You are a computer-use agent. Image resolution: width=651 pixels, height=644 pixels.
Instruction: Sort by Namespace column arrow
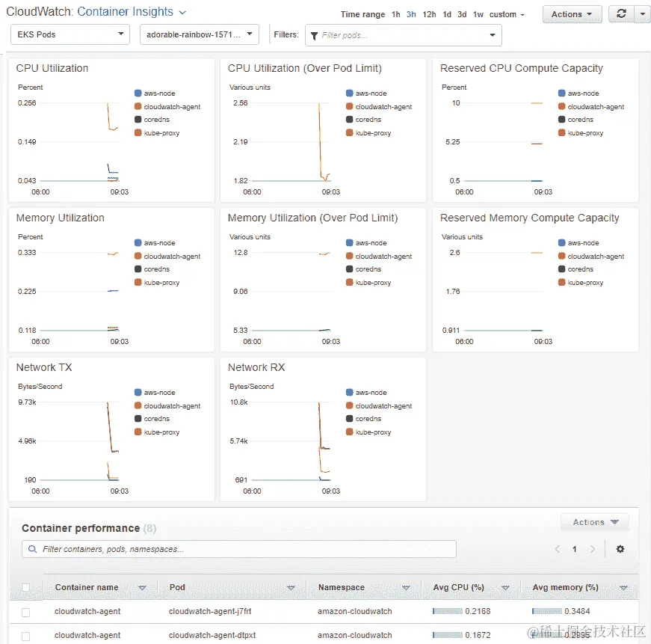pos(406,588)
